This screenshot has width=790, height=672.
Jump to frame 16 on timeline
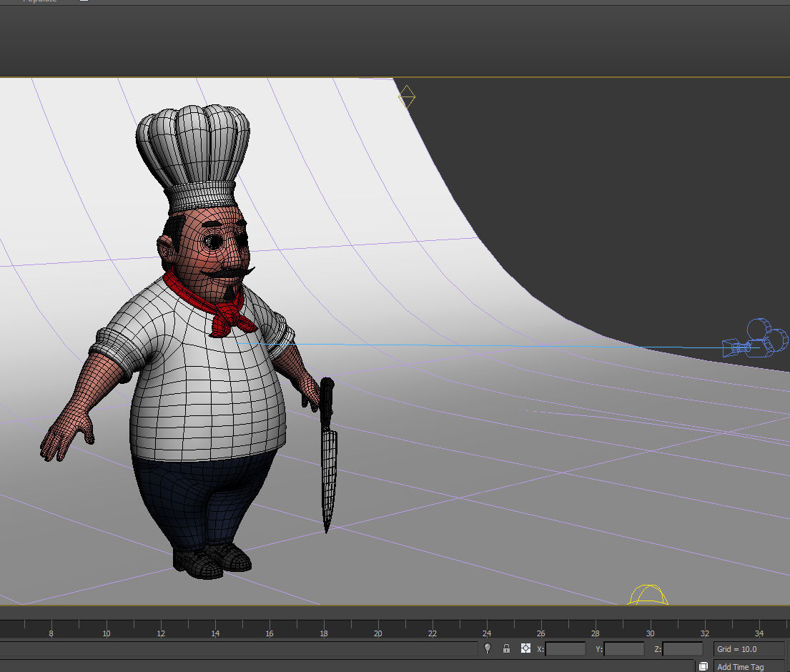pyautogui.click(x=270, y=633)
